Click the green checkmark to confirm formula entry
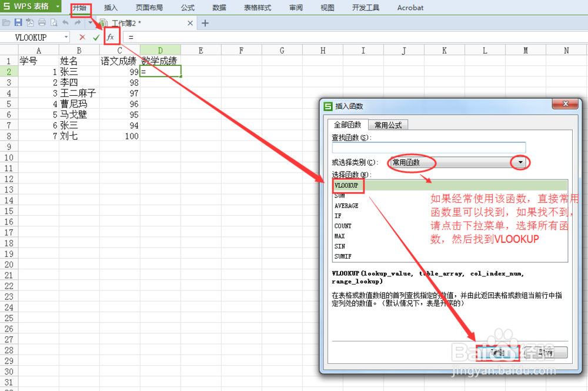This screenshot has width=588, height=391. click(96, 36)
